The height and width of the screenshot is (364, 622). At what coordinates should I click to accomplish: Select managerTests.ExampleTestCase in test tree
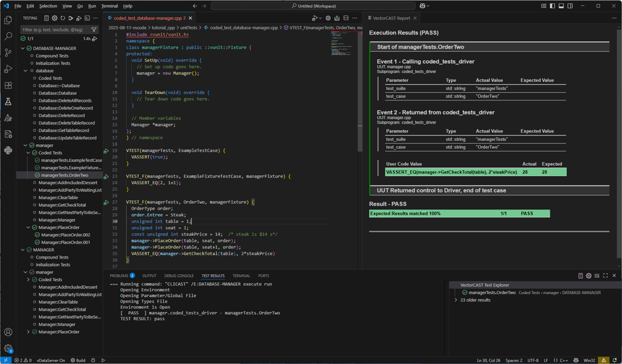(71, 160)
